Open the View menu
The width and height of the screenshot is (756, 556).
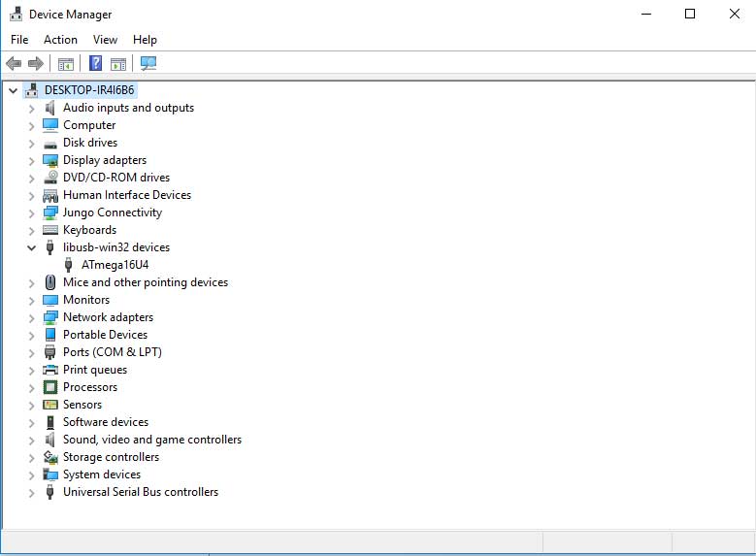point(105,40)
